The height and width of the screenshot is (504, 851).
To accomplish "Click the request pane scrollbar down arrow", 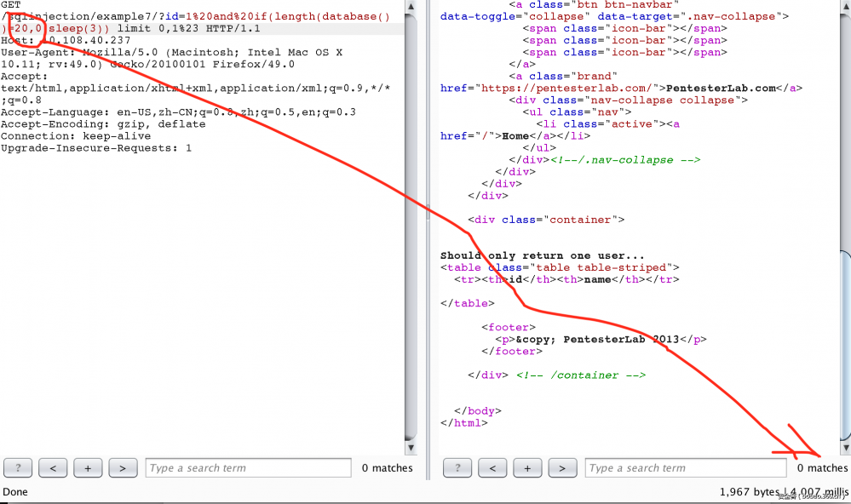I will 411,447.
